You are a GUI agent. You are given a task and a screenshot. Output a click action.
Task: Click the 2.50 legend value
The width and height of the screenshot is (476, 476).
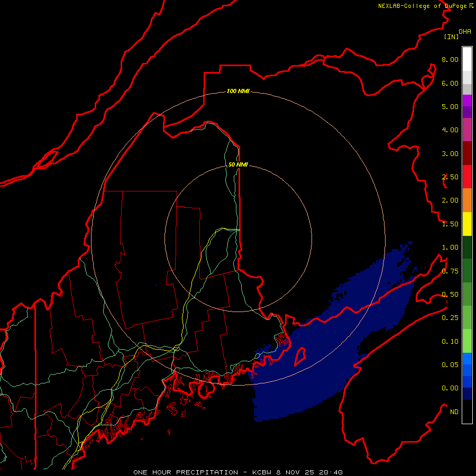pos(450,177)
